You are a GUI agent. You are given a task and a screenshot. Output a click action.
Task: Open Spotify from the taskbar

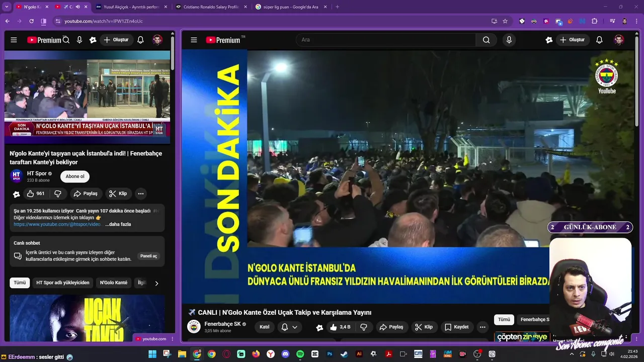coord(300,354)
